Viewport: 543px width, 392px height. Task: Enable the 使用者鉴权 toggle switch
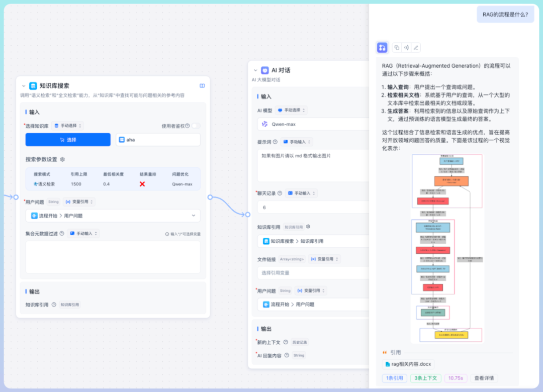(196, 126)
